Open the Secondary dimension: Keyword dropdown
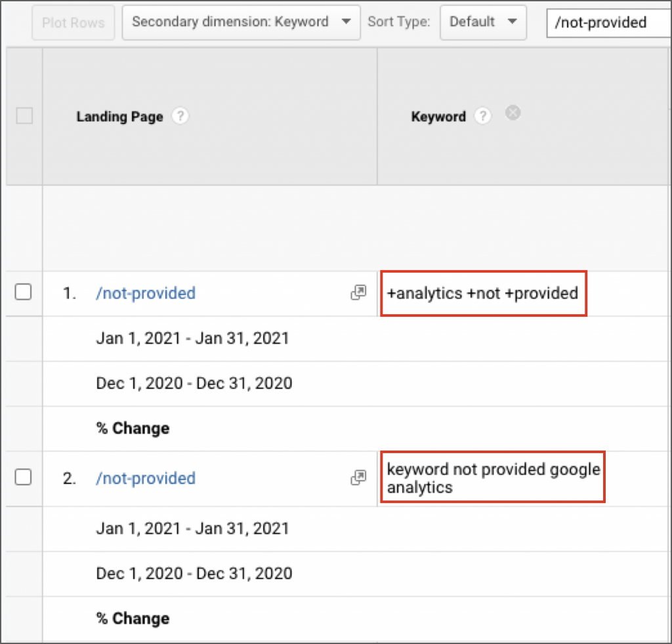 pyautogui.click(x=241, y=23)
